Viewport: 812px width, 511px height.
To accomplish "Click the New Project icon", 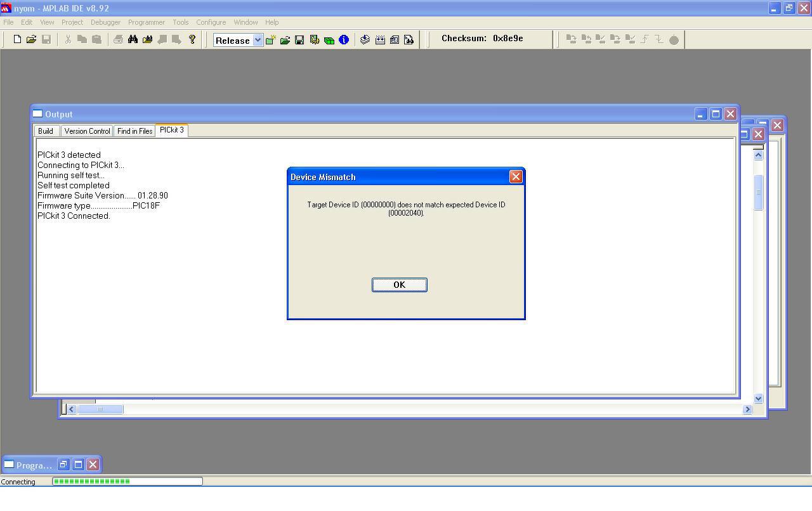I will 270,40.
